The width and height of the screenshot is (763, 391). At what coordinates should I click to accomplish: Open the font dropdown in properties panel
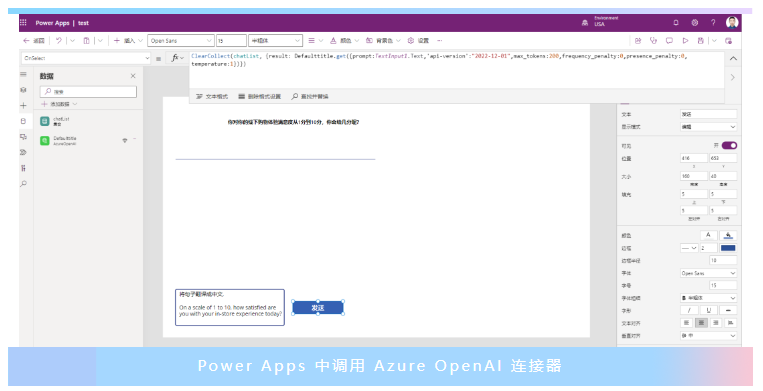(708, 273)
